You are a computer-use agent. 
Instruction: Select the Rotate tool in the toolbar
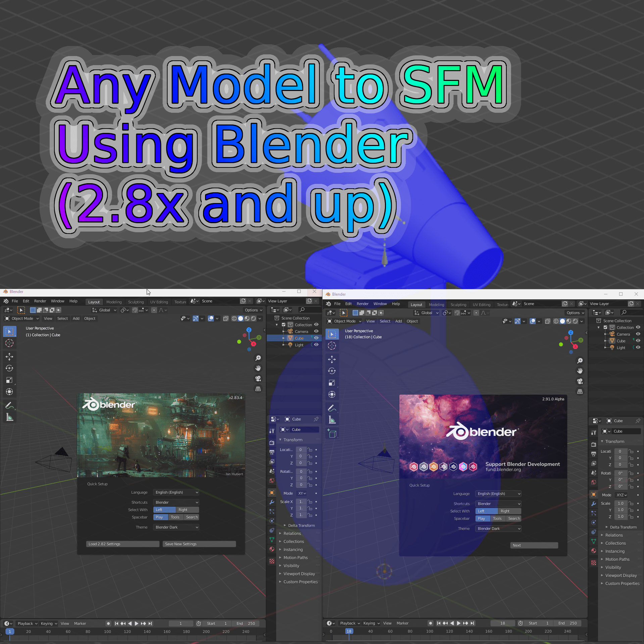click(x=9, y=368)
